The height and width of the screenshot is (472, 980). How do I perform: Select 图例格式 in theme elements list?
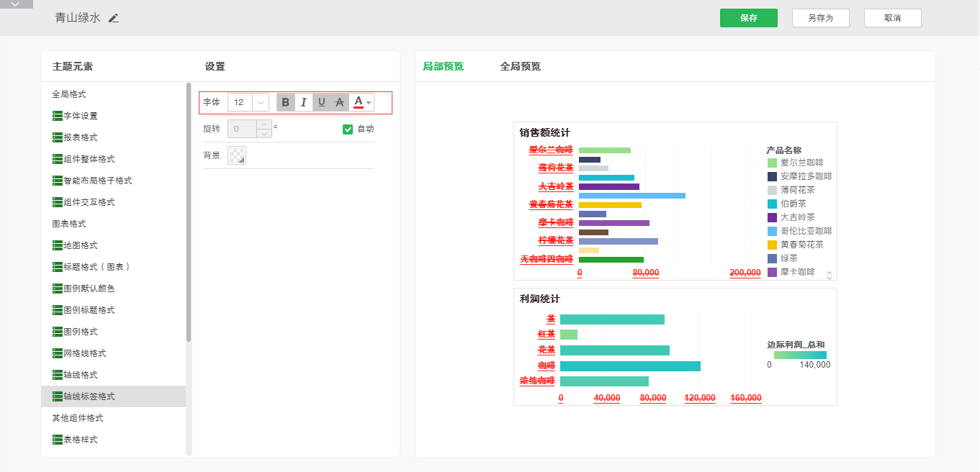80,332
